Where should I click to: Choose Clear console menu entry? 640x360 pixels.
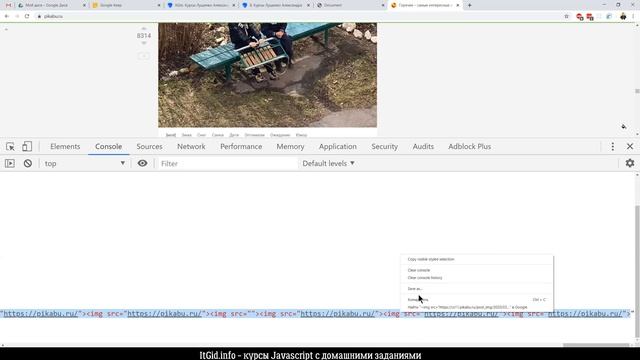tap(477, 270)
